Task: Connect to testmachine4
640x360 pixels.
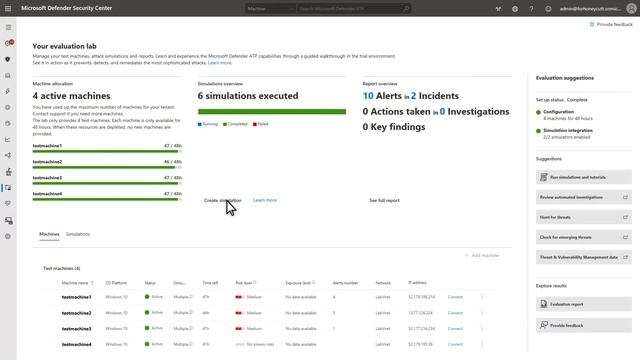Action: coord(455,344)
